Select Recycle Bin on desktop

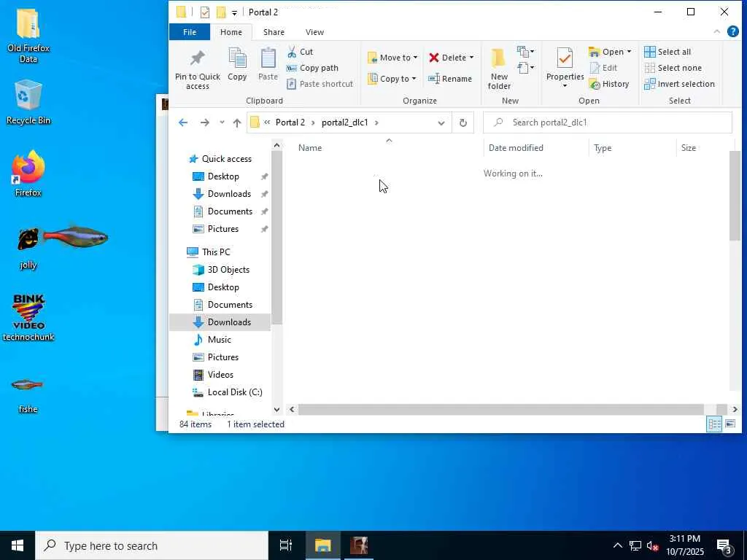(28, 103)
